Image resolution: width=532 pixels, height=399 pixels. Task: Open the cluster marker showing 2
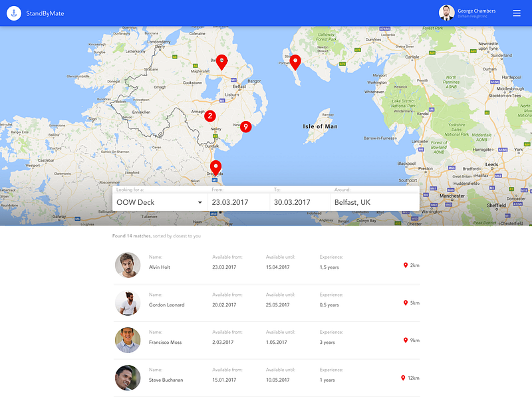pyautogui.click(x=210, y=116)
